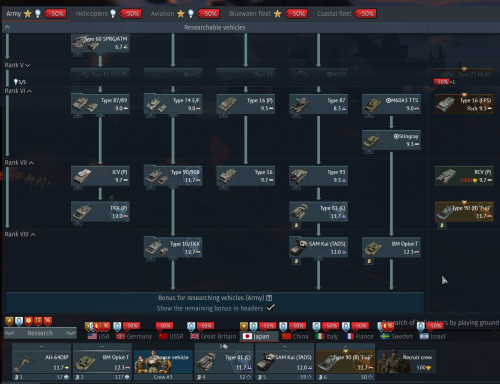The height and width of the screenshot is (384, 500).
Task: Expand the Type 74 E/F vehicle group
Action: (x=173, y=104)
